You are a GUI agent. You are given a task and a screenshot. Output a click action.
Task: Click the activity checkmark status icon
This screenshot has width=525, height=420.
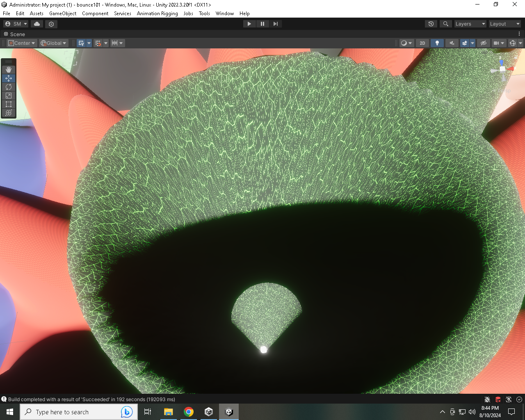tap(519, 399)
